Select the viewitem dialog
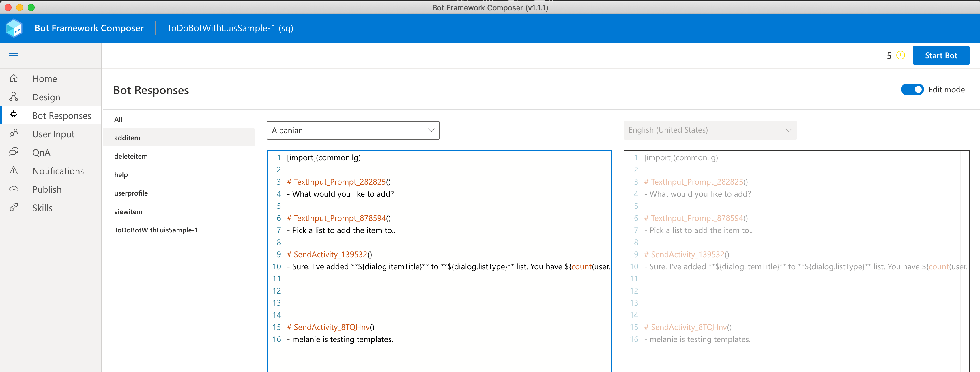980x372 pixels. point(178,212)
